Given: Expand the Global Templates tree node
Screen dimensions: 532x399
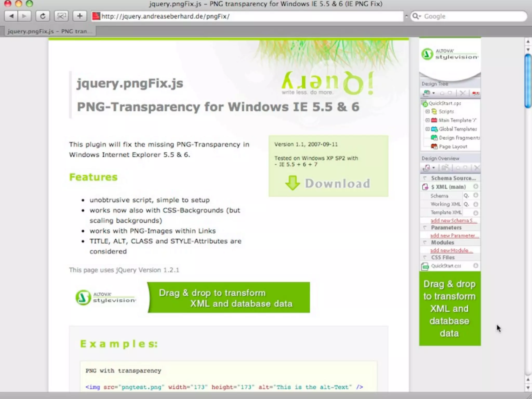Looking at the screenshot, I should click(427, 129).
